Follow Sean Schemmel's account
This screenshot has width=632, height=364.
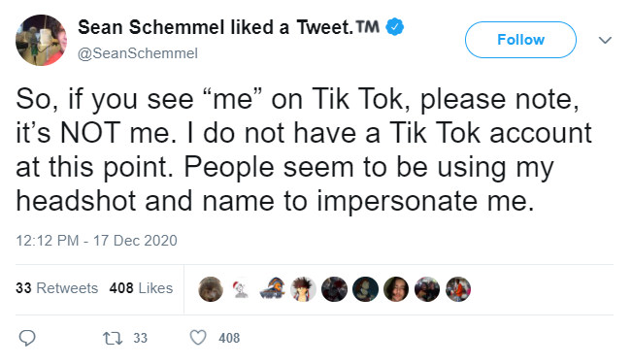click(520, 40)
